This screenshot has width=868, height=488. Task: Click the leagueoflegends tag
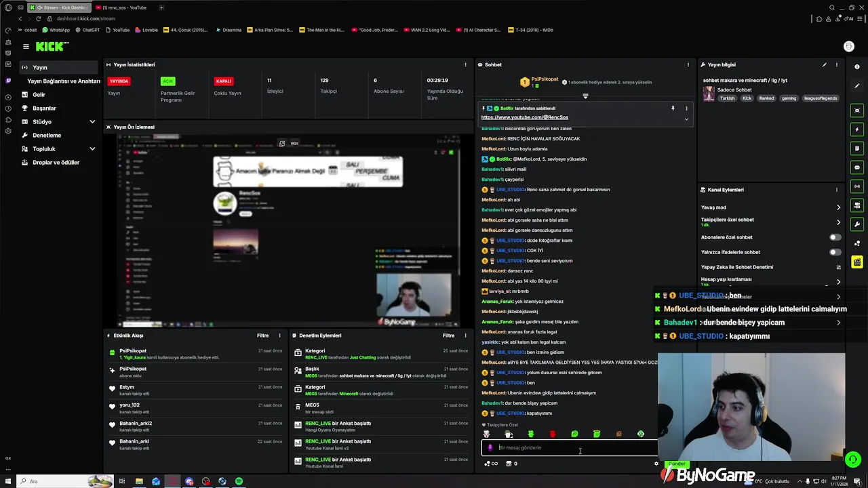click(x=820, y=98)
